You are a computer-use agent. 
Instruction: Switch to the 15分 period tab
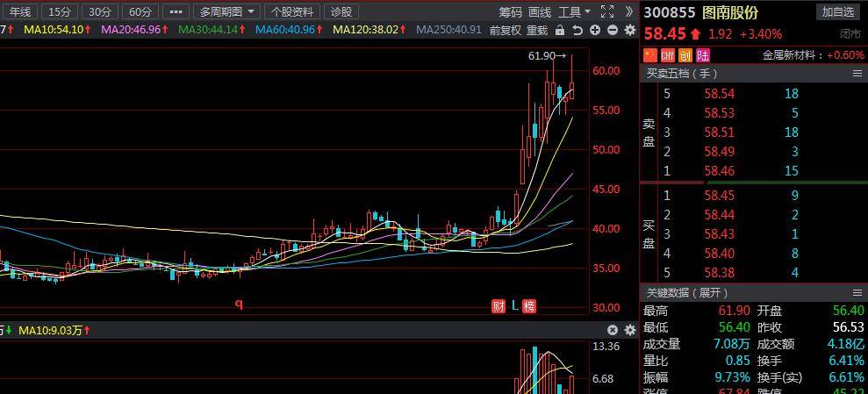click(x=59, y=11)
